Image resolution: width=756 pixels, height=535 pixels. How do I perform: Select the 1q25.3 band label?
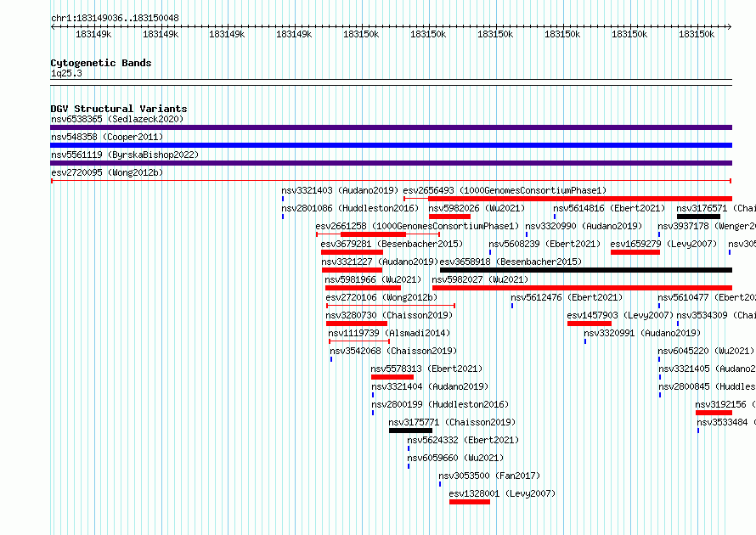[x=66, y=73]
